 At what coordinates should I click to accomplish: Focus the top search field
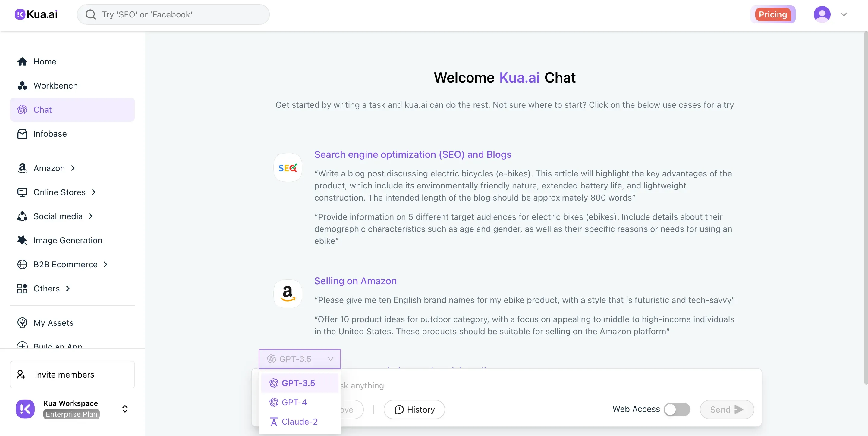coord(173,14)
